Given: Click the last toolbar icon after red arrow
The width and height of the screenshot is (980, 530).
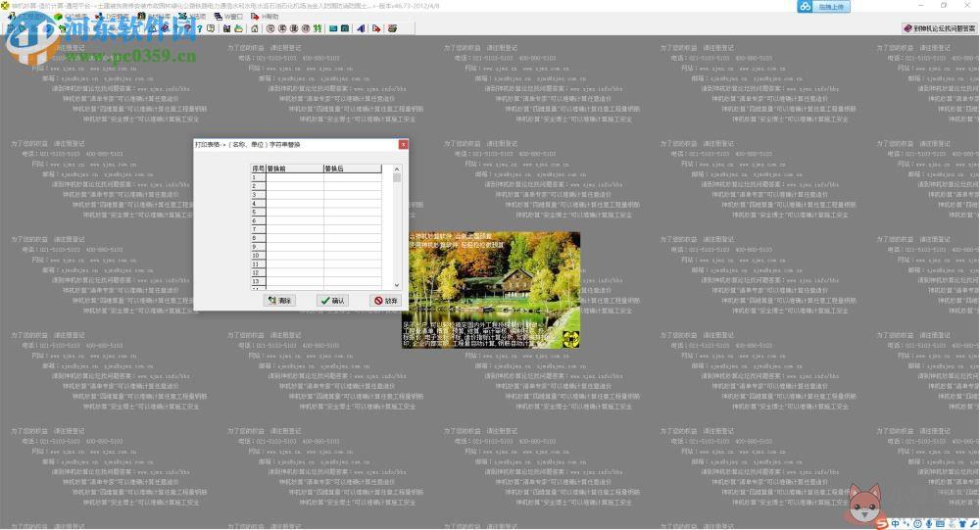Looking at the screenshot, I should [392, 28].
